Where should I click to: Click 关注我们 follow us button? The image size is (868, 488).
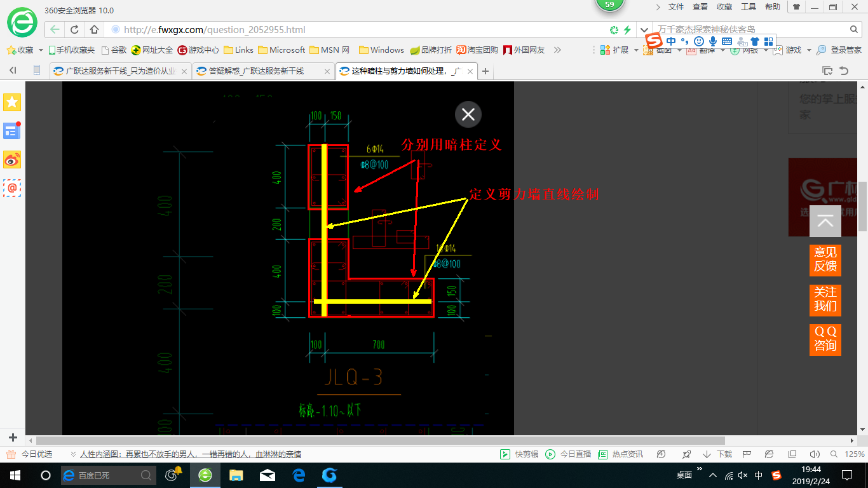tap(825, 299)
